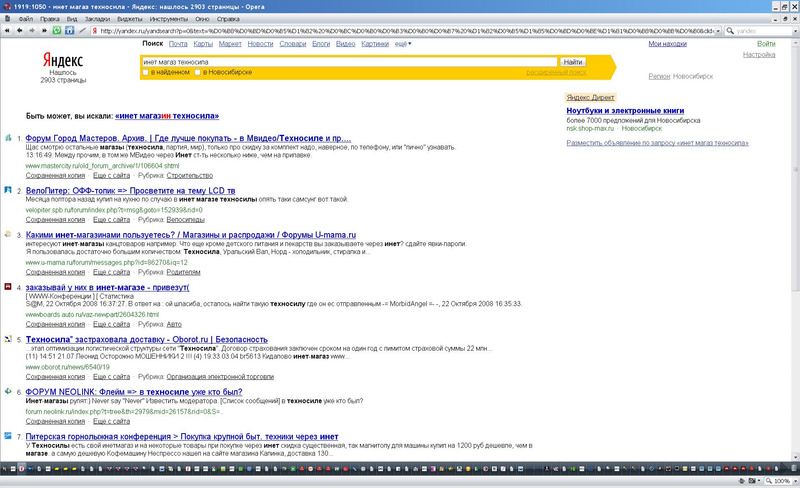Click the Войти login link
800x488 pixels.
[x=766, y=44]
